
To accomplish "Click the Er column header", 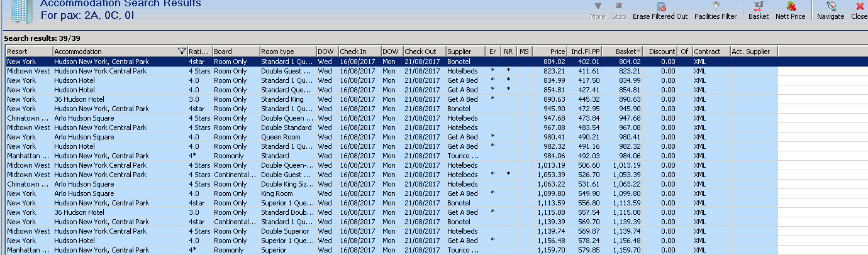I will pos(494,52).
